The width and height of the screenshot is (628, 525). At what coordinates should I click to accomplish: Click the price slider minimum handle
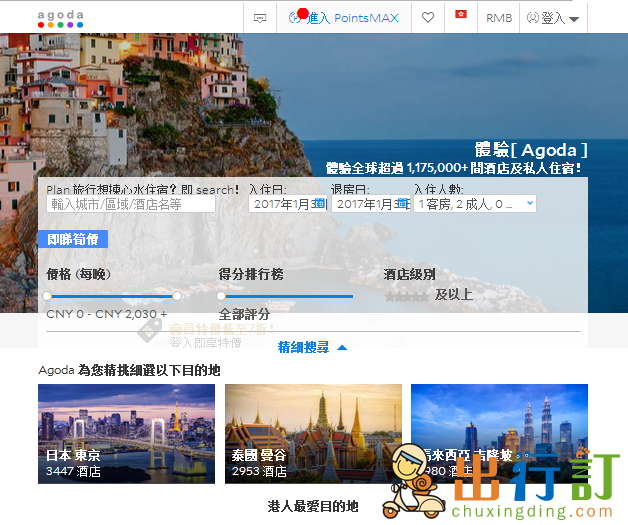[x=47, y=296]
